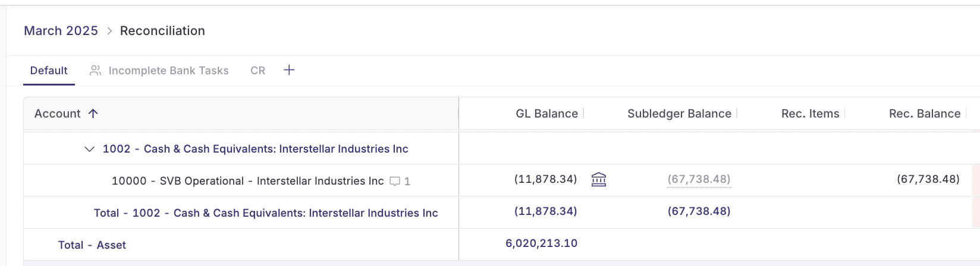The width and height of the screenshot is (980, 266).
Task: Go back to March 2025 breadcrumb
Action: [x=61, y=31]
